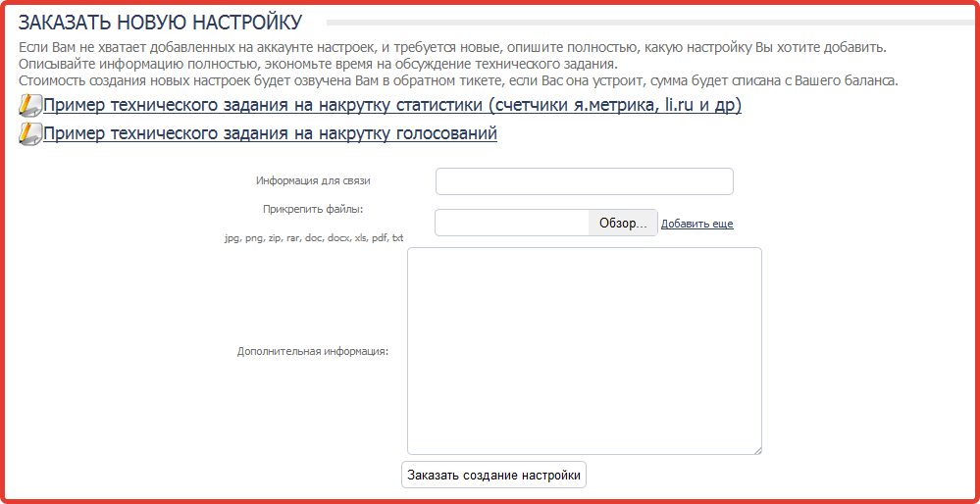Click the line starting Описывайте информацию полностью
The image size is (980, 504).
click(x=318, y=65)
